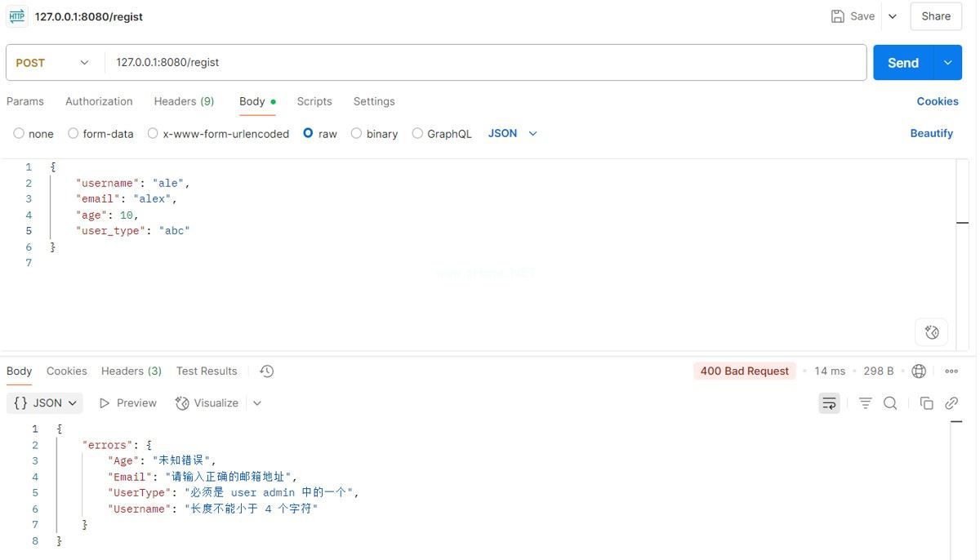980x560 pixels.
Task: Click the Beautify link
Action: click(x=932, y=134)
